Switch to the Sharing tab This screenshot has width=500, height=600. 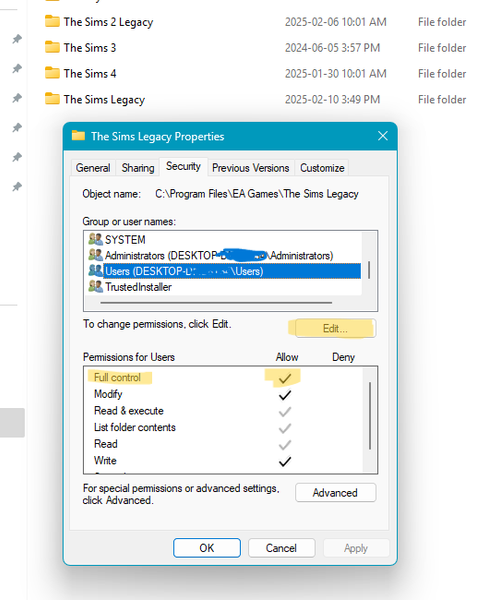click(x=138, y=168)
